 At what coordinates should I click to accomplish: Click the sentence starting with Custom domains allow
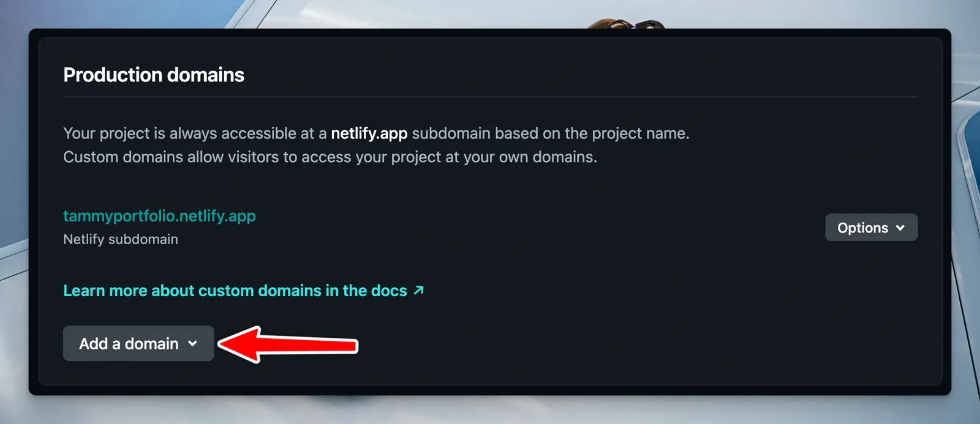point(330,157)
